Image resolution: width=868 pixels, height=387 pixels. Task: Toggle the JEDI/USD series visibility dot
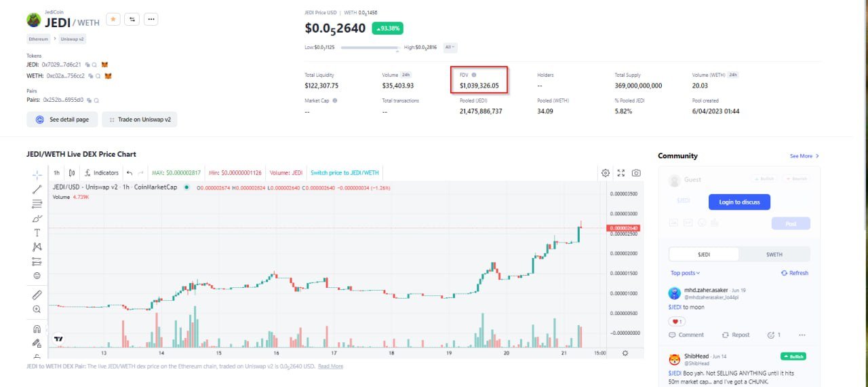186,187
